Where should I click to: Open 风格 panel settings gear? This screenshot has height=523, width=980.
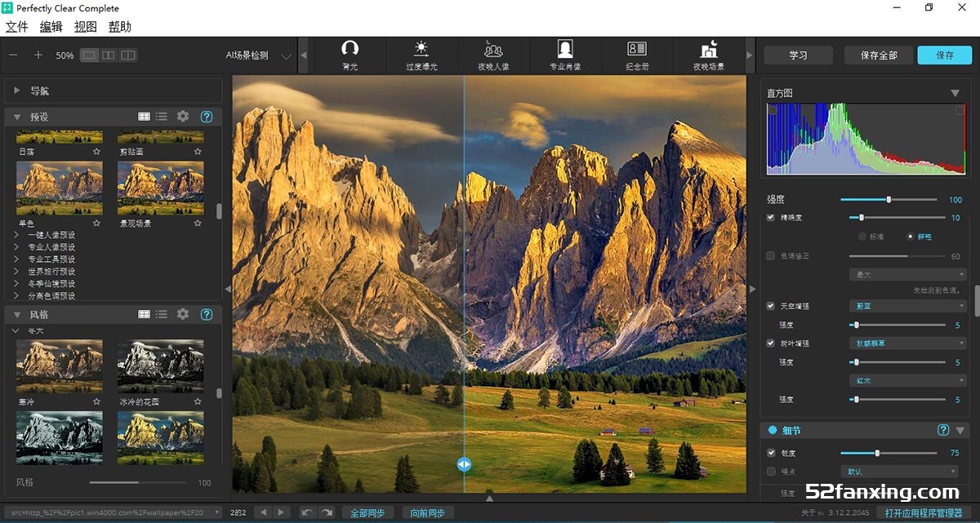183,314
